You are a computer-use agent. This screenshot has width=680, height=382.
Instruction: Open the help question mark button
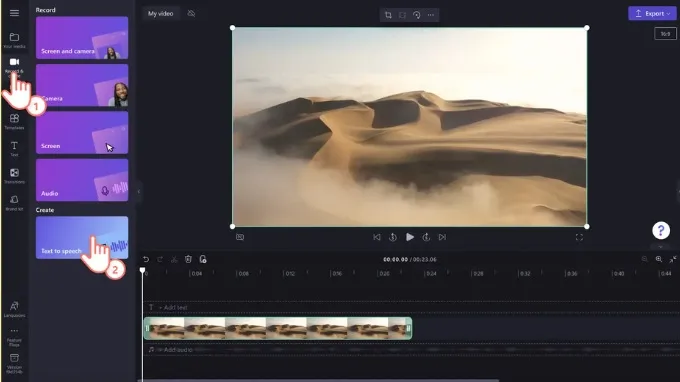point(661,231)
